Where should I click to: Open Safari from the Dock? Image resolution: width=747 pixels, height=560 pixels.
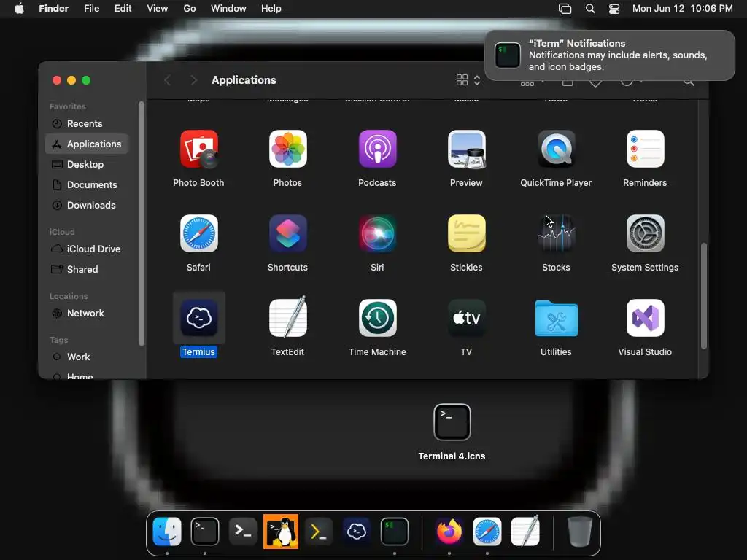click(x=487, y=532)
